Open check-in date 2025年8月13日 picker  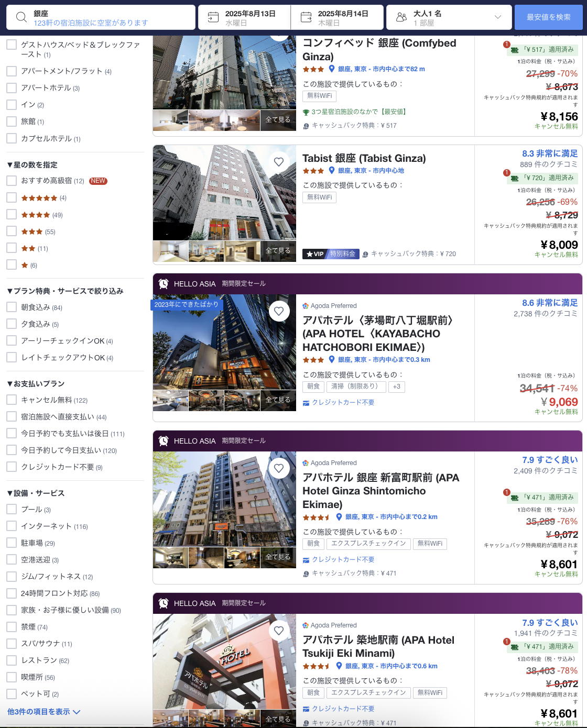pos(244,17)
